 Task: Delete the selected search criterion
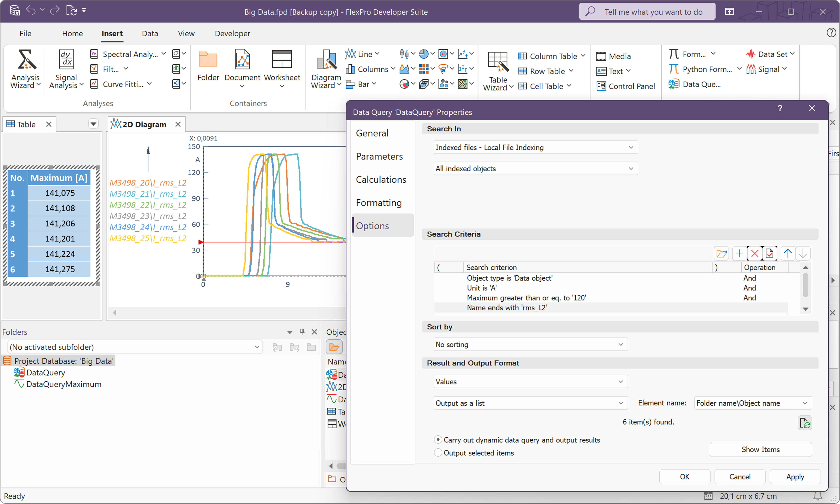tap(755, 253)
